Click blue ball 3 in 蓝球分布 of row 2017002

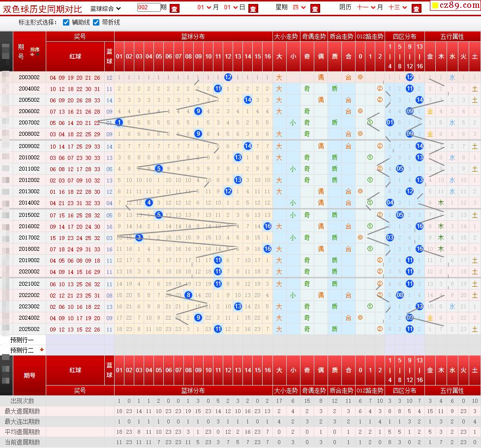click(x=139, y=238)
